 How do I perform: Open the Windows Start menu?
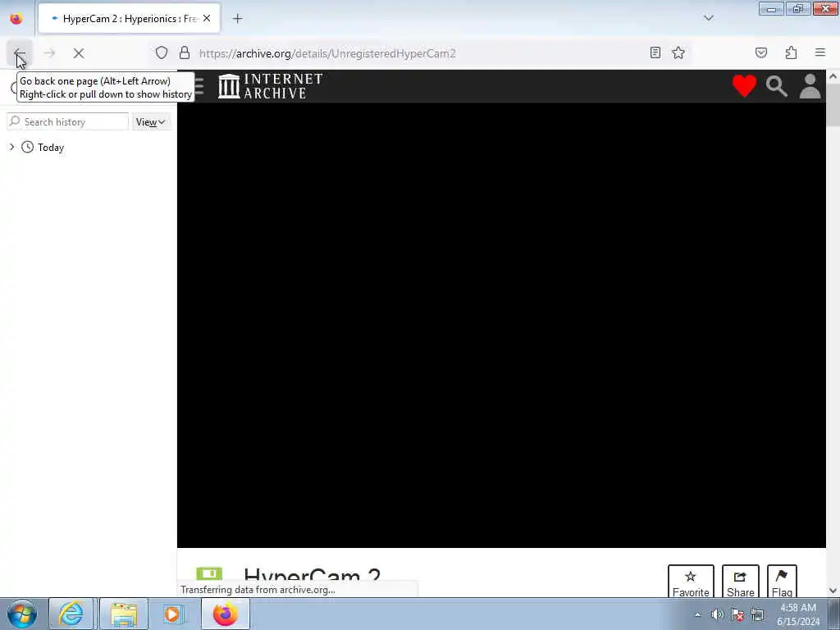(22, 614)
